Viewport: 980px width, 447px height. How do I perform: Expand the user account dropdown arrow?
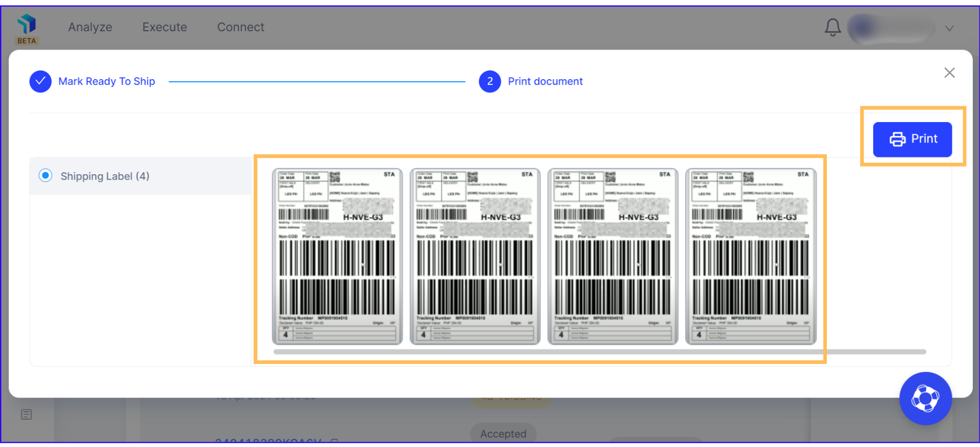tap(949, 29)
